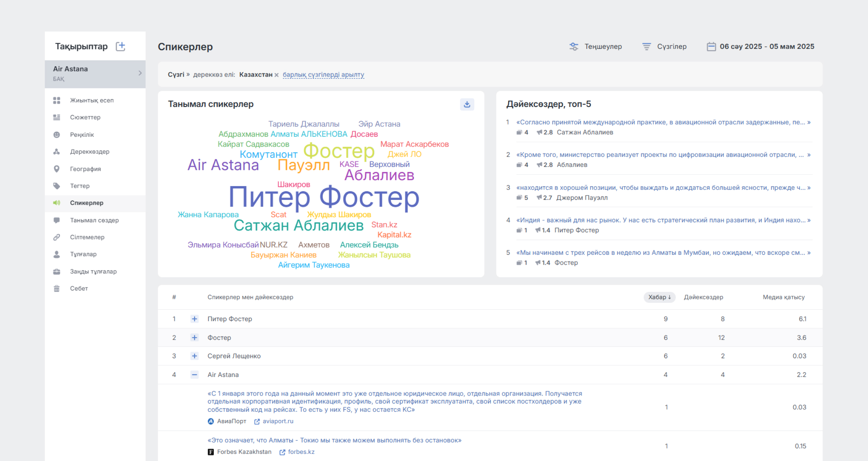Screen dimensions: 868x461
Task: Open quote «С 1 января этого года»
Action: [395, 402]
